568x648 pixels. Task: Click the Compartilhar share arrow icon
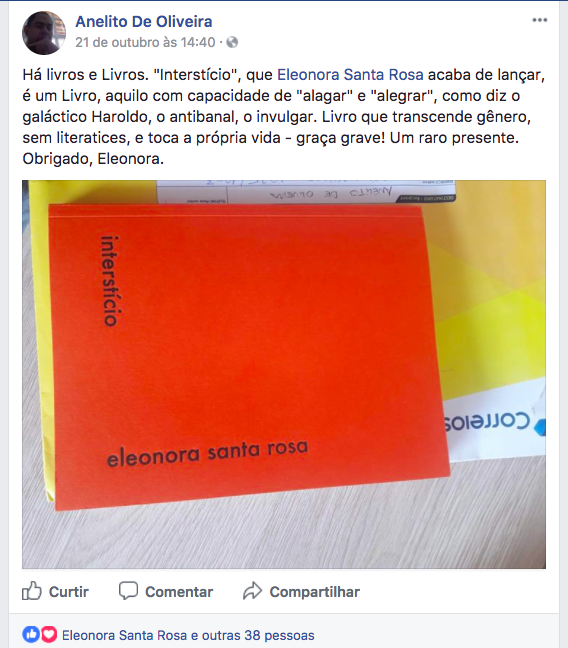pos(252,591)
